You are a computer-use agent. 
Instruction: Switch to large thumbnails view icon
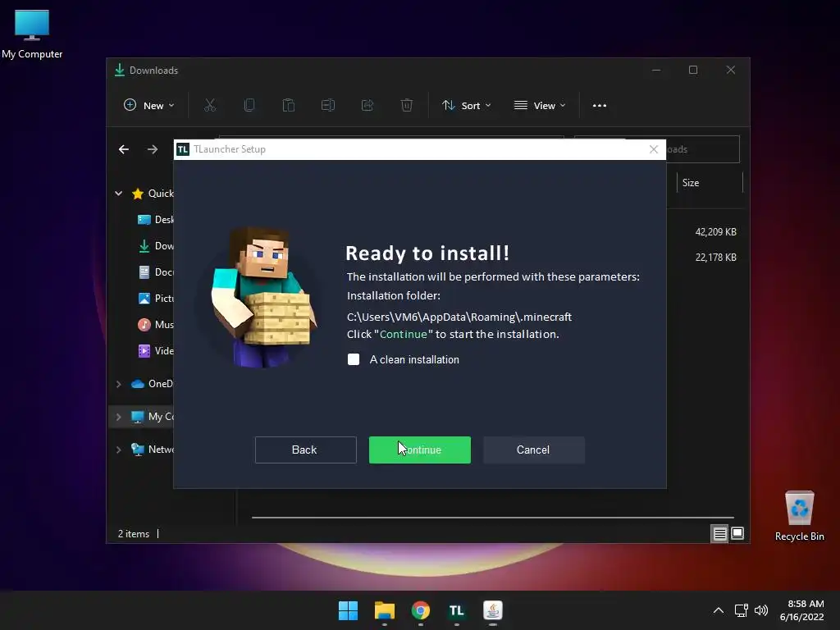pyautogui.click(x=737, y=533)
